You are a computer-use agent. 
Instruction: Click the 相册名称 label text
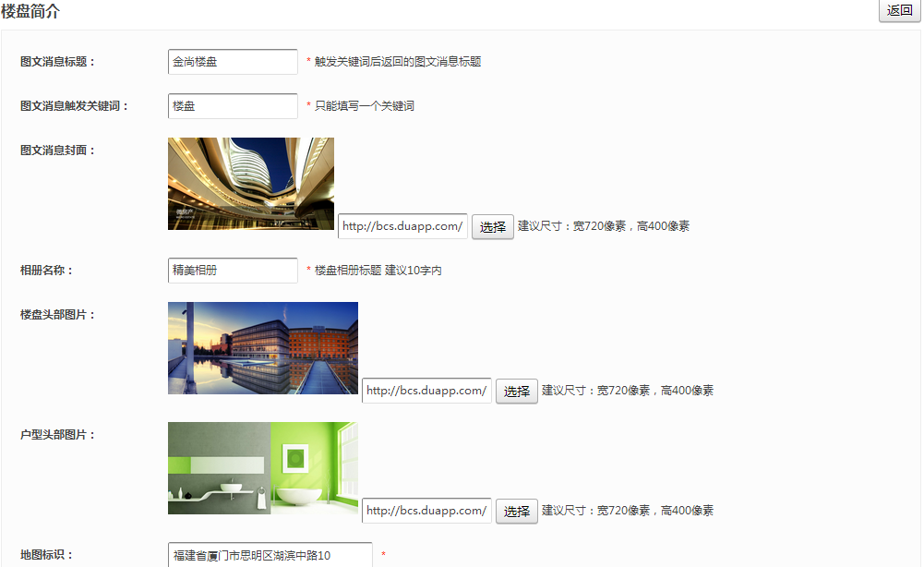pos(46,271)
